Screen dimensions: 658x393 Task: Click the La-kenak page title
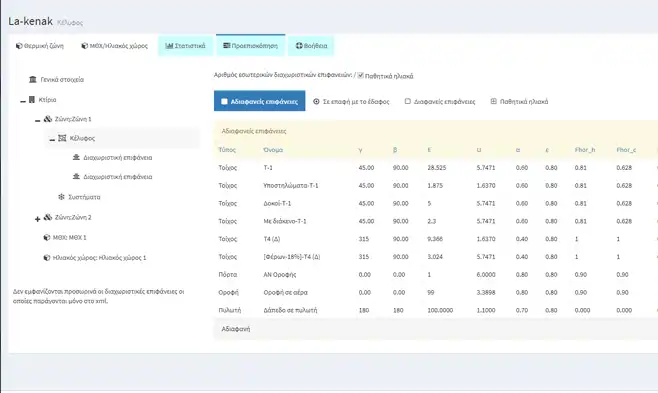click(x=31, y=21)
